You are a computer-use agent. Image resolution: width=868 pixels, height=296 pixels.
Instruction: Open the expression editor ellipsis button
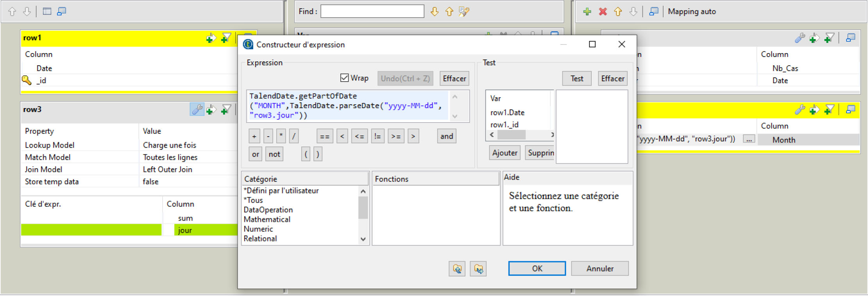749,139
